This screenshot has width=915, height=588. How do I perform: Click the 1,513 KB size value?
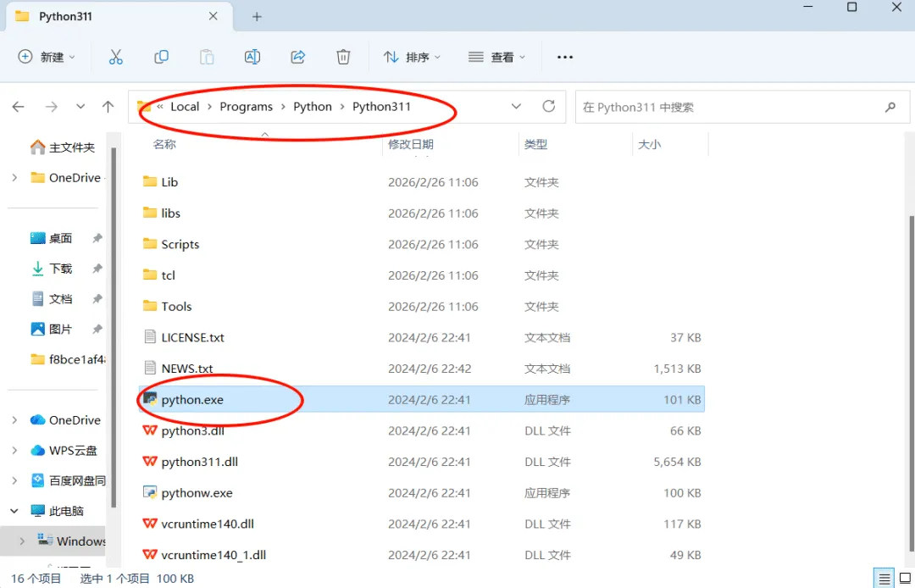tap(677, 369)
